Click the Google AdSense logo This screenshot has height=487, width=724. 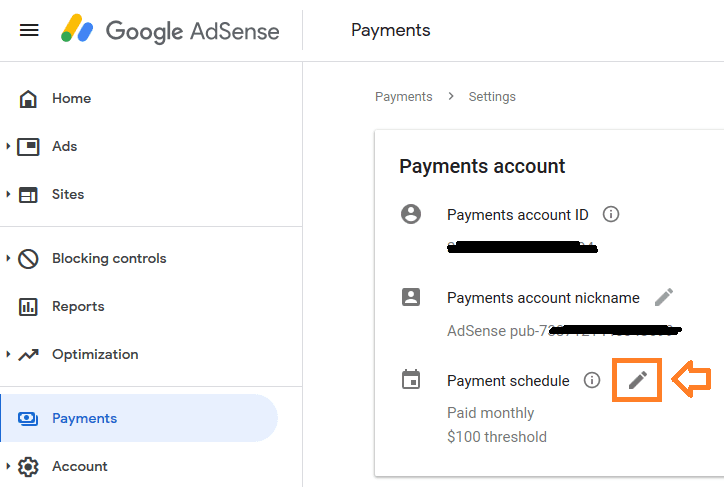(170, 29)
